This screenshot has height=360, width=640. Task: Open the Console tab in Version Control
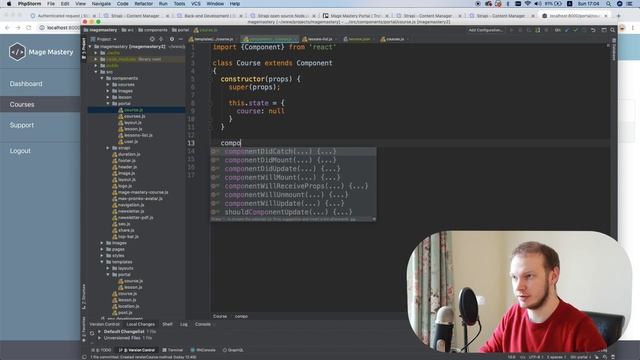[x=203, y=324]
